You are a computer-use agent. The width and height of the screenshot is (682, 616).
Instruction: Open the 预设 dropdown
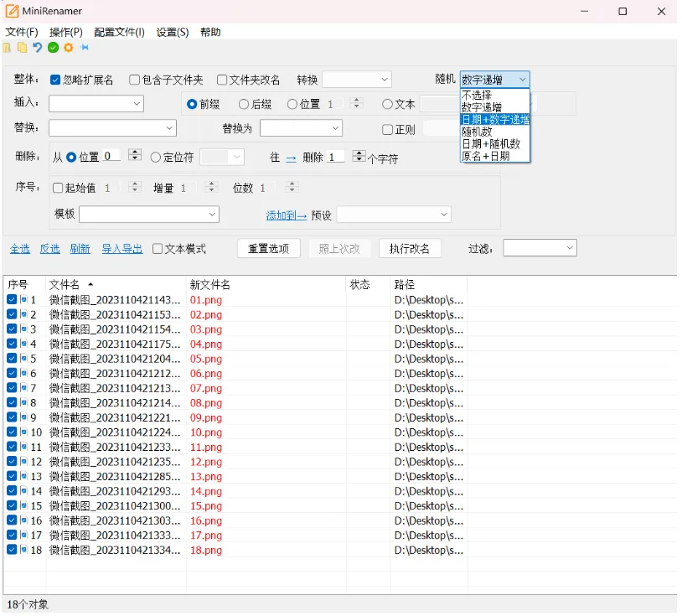[394, 214]
